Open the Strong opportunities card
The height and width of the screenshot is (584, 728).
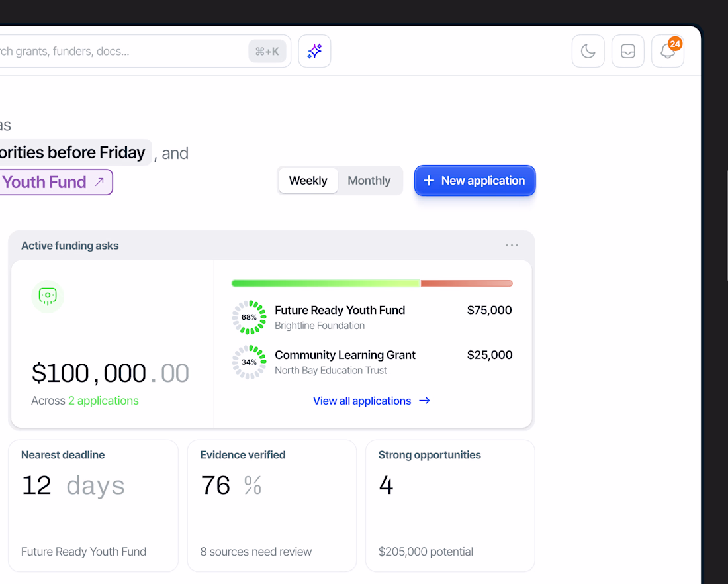[450, 506]
